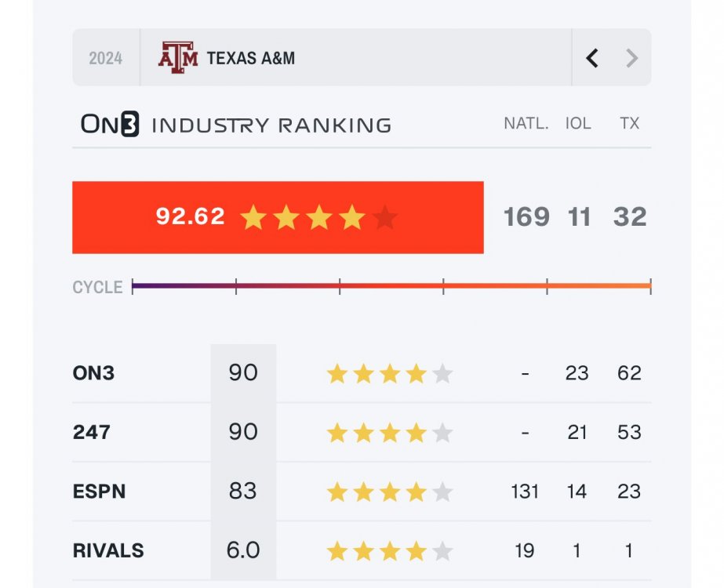Click the Texas A&M team logo
The image size is (724, 588).
pos(177,58)
